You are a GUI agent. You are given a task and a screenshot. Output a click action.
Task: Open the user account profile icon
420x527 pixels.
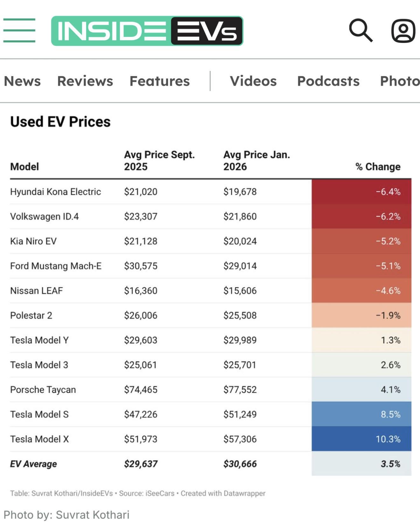pyautogui.click(x=403, y=31)
